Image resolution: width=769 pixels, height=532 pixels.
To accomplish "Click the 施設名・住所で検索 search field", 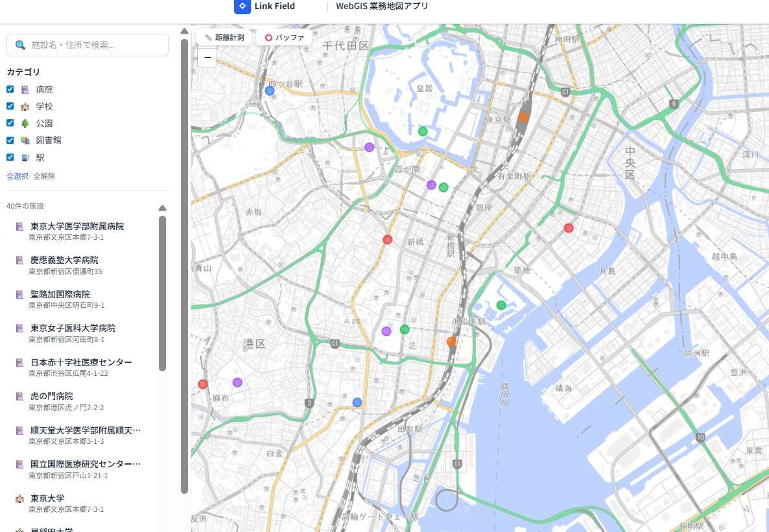I will (x=88, y=45).
